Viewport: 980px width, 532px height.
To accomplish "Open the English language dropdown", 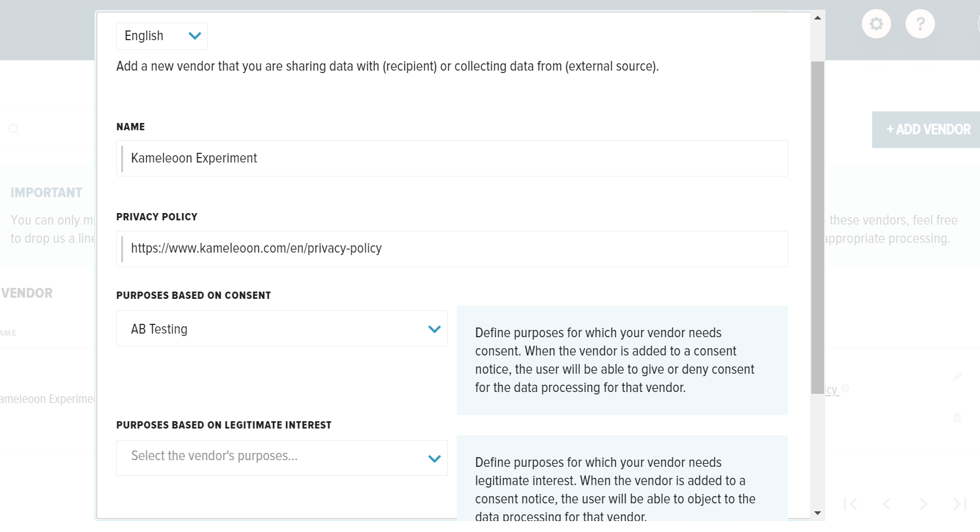I will [162, 36].
